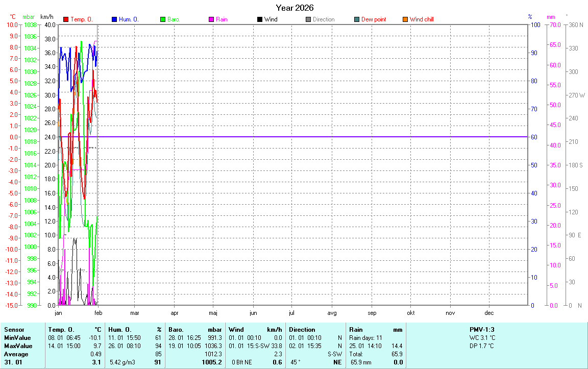Click the 'PMV-1:3' panel heading
Image resolution: width=588 pixels, height=369 pixels.
point(482,330)
